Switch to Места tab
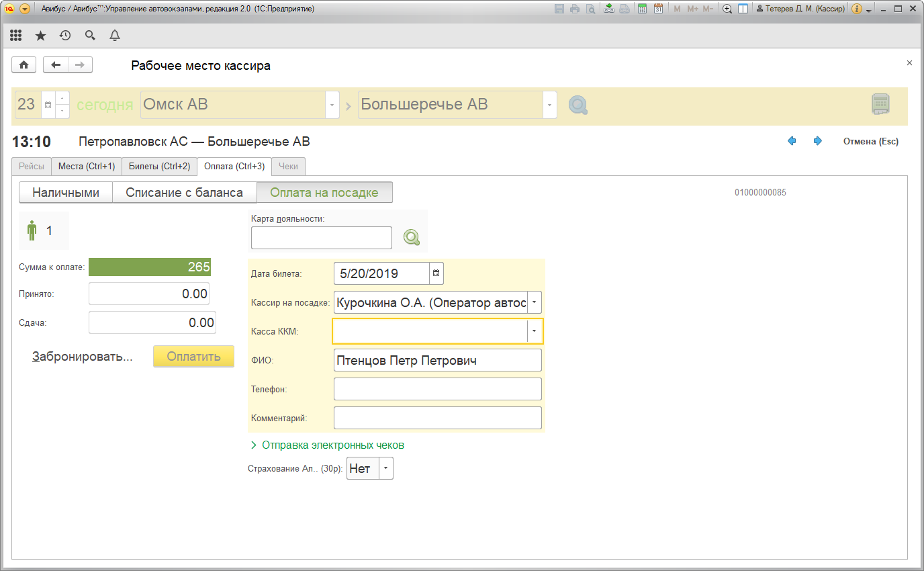 click(86, 166)
